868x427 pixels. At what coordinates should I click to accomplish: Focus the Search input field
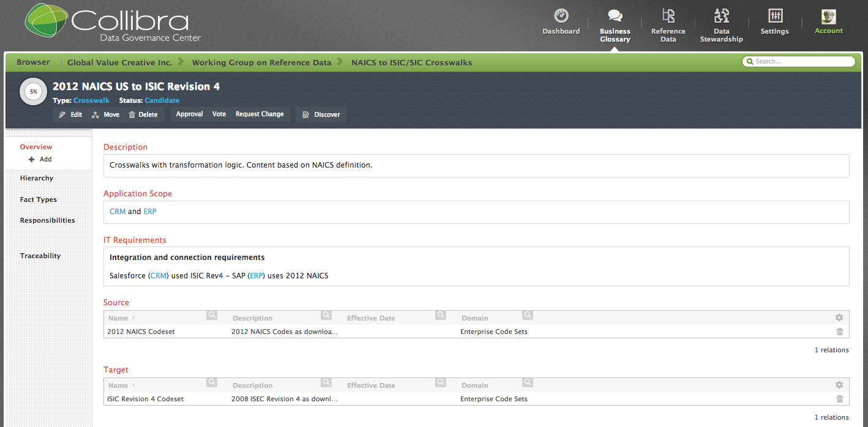[x=798, y=61]
